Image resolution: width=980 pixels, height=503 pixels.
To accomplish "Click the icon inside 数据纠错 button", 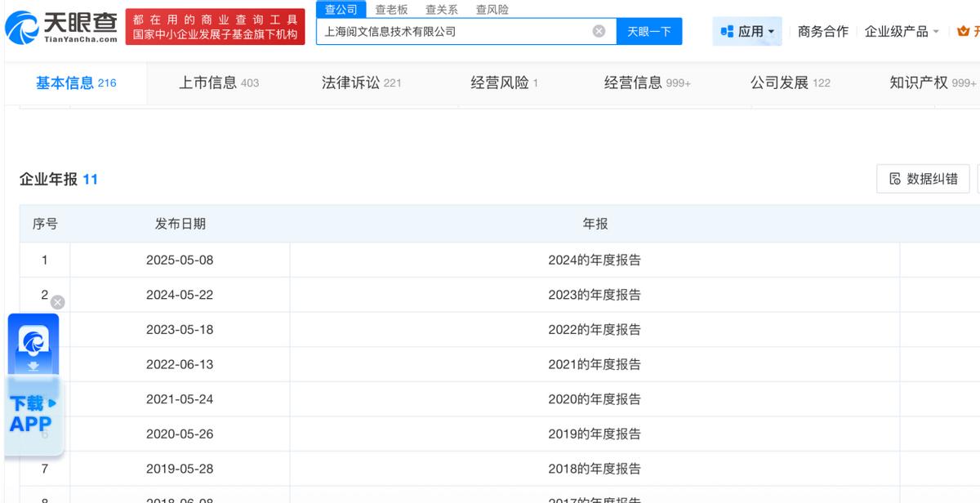I will click(x=895, y=179).
